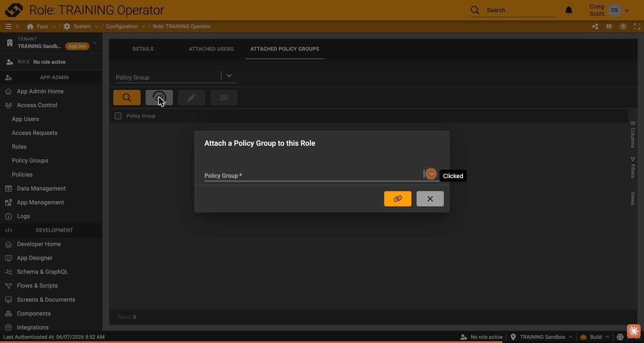644x343 pixels.
Task: Open the Filters side panel
Action: [x=632, y=167]
